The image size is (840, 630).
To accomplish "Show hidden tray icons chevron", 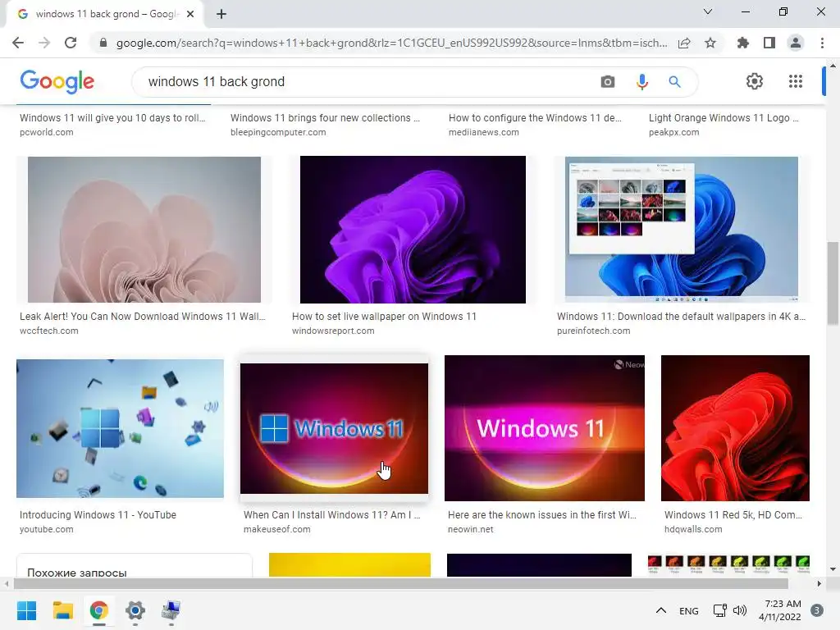I will point(661,610).
